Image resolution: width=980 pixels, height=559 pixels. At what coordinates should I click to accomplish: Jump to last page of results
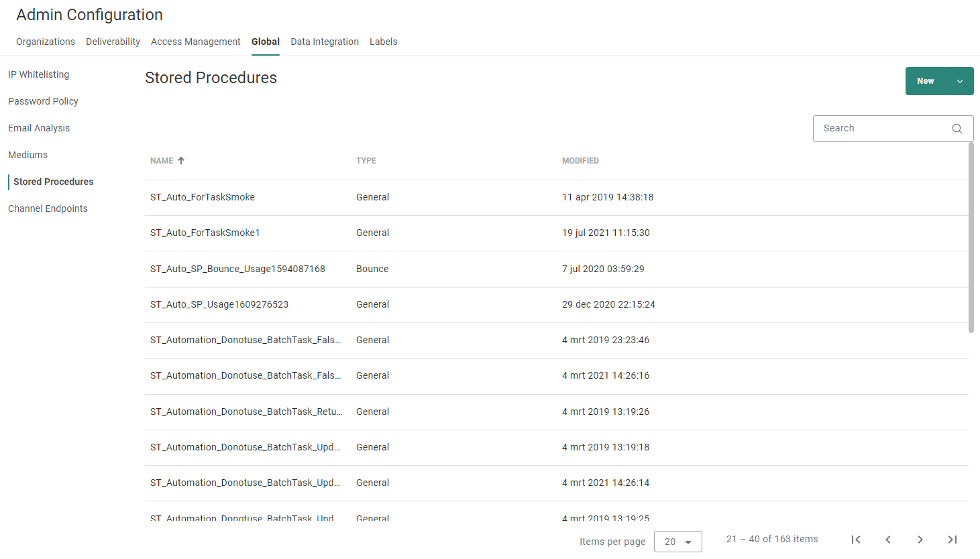[x=952, y=540]
